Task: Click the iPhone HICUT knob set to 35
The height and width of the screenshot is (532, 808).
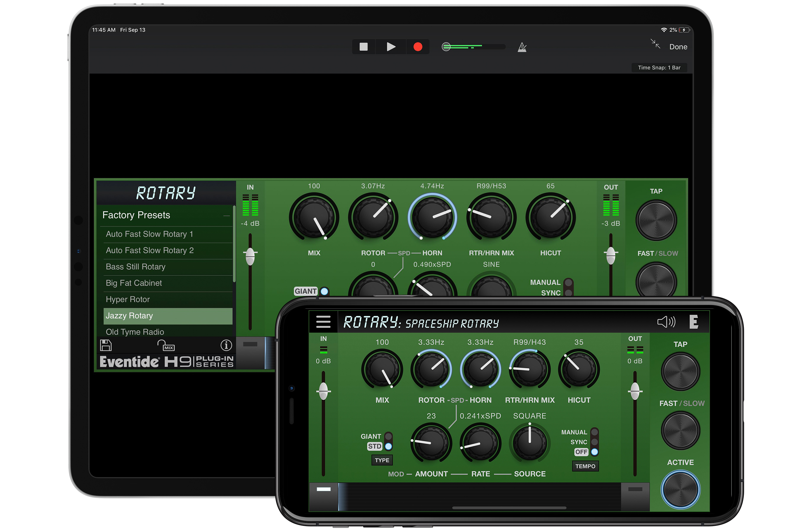Action: [x=579, y=369]
